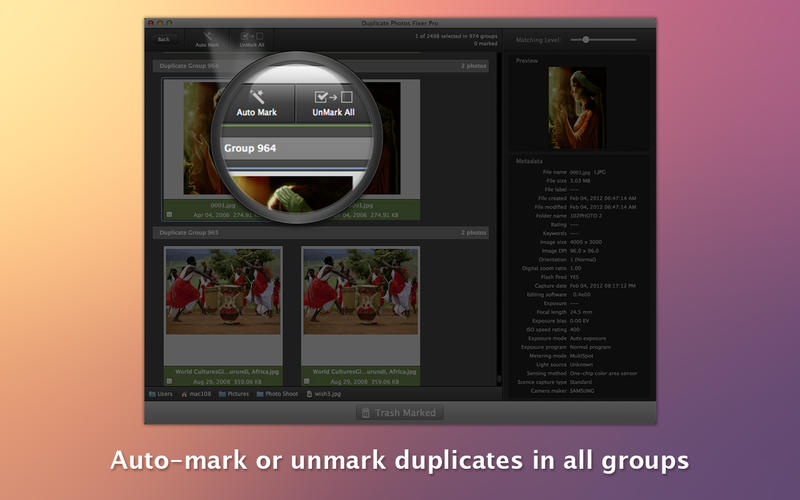
Task: Select the right drummers photo in Group 965
Action: pyautogui.click(x=360, y=290)
